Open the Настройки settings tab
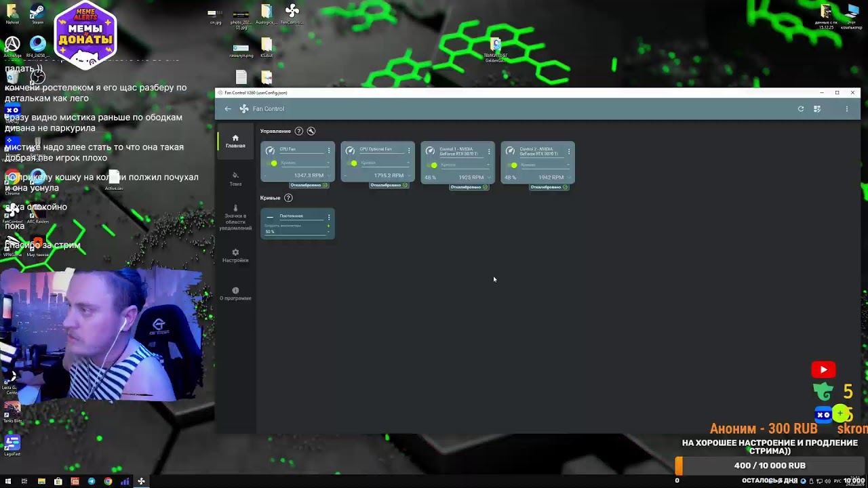 [x=235, y=256]
